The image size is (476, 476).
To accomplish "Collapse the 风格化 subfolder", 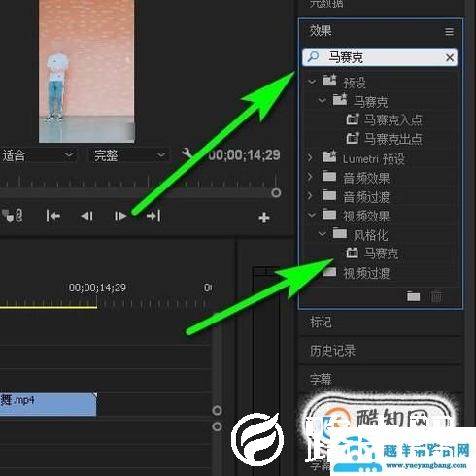I will (322, 233).
